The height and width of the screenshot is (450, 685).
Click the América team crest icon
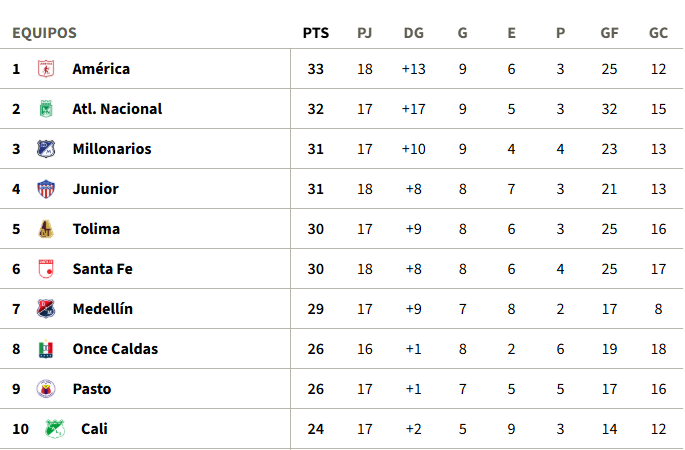tap(46, 69)
